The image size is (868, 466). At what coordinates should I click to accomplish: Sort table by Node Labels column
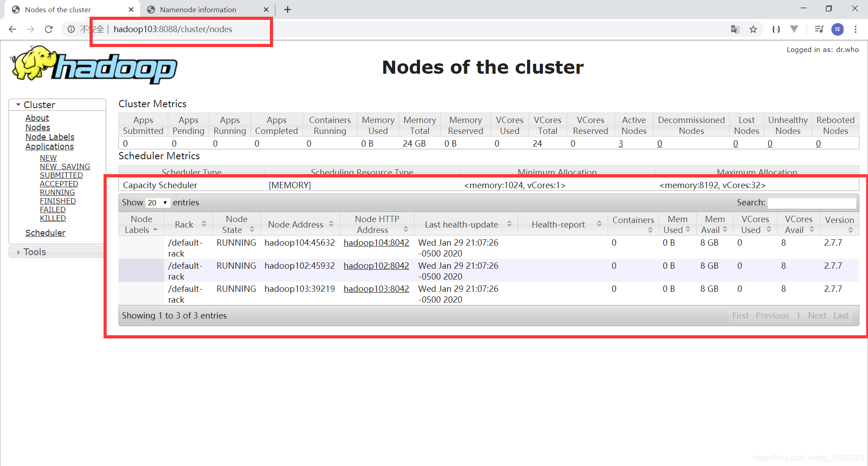(x=141, y=224)
